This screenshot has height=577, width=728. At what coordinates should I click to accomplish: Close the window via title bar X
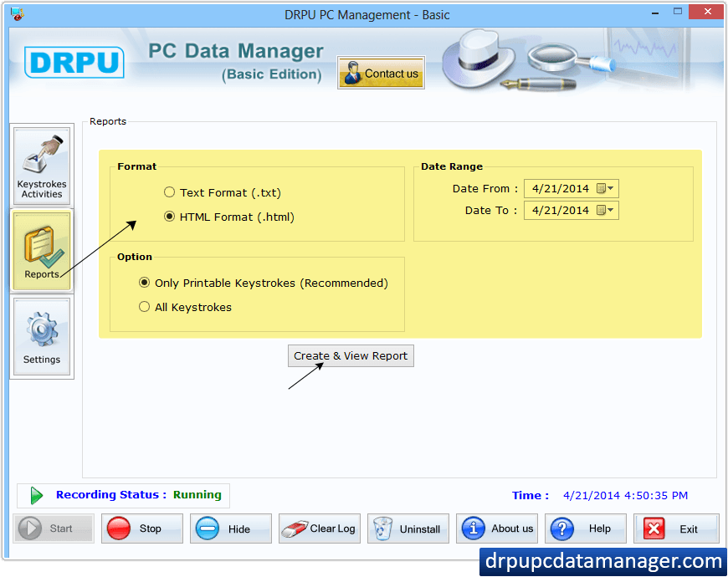point(707,12)
